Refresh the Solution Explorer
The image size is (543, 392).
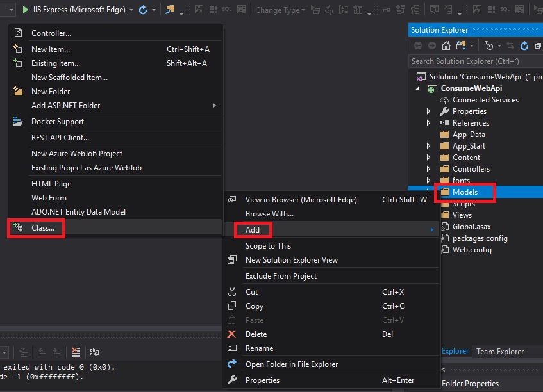coord(526,45)
